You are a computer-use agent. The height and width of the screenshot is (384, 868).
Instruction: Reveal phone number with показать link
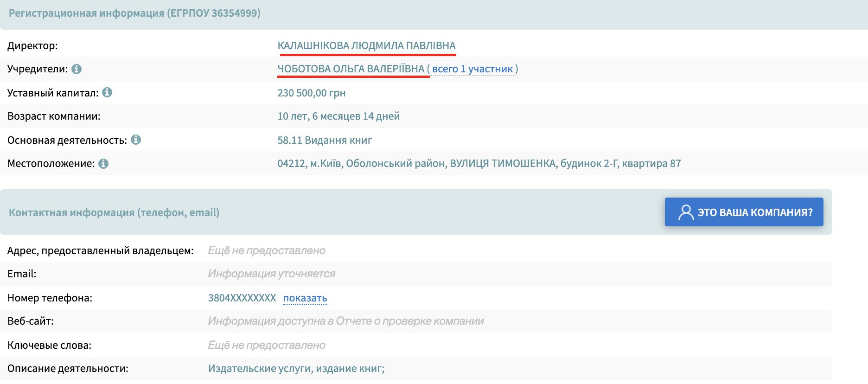click(x=305, y=298)
